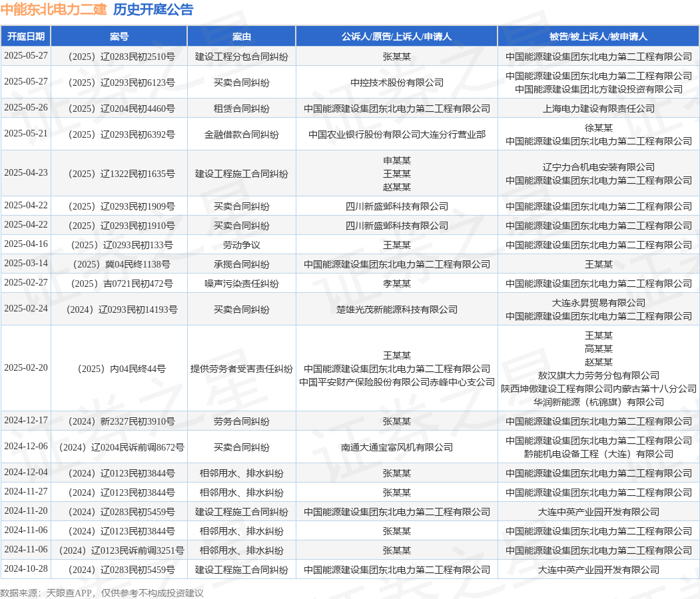Click the 被告/被上诉人/被申请人 column header
This screenshot has width=700, height=599.
[x=598, y=36]
